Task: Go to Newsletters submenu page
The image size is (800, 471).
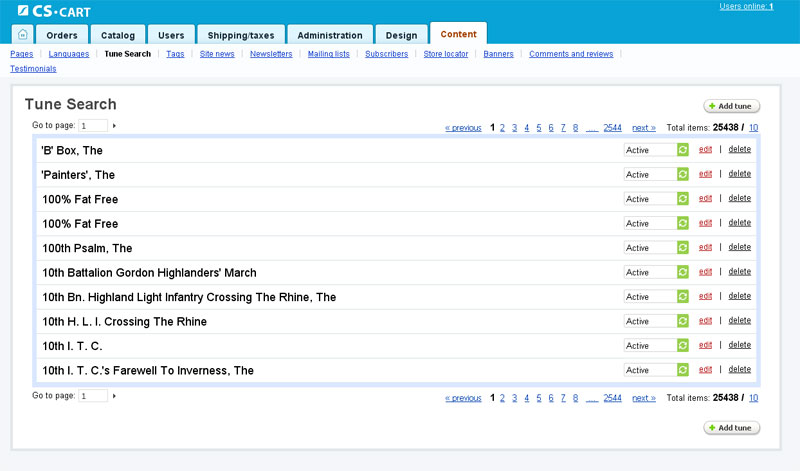Action: coord(271,54)
